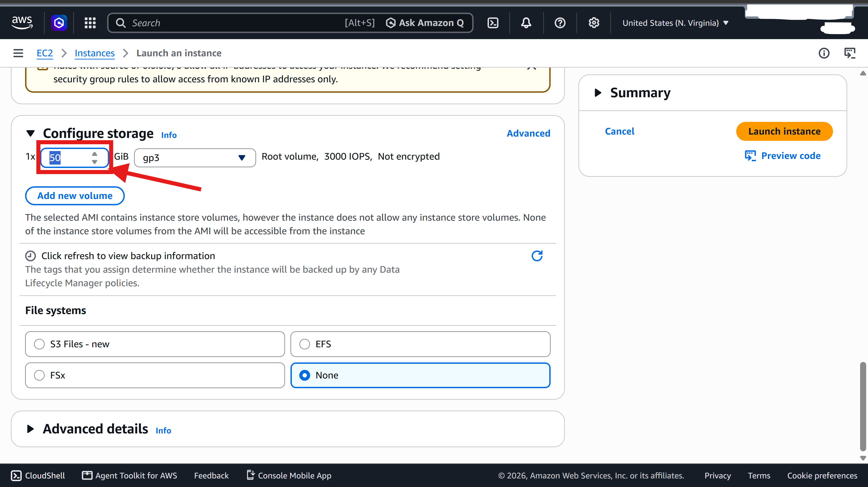Expand the Advanced details section
868x487 pixels.
[x=30, y=429]
